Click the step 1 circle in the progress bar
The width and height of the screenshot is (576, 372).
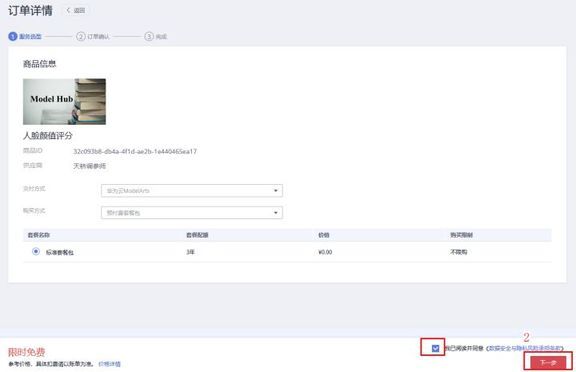point(13,36)
